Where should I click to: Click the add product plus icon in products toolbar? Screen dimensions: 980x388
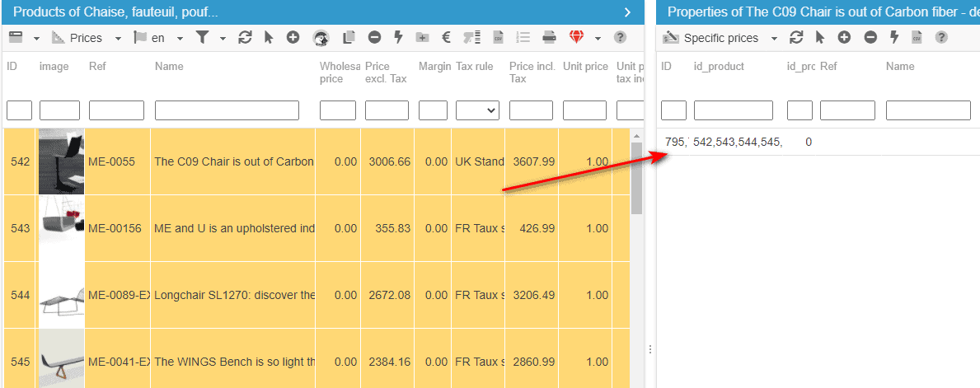[293, 38]
